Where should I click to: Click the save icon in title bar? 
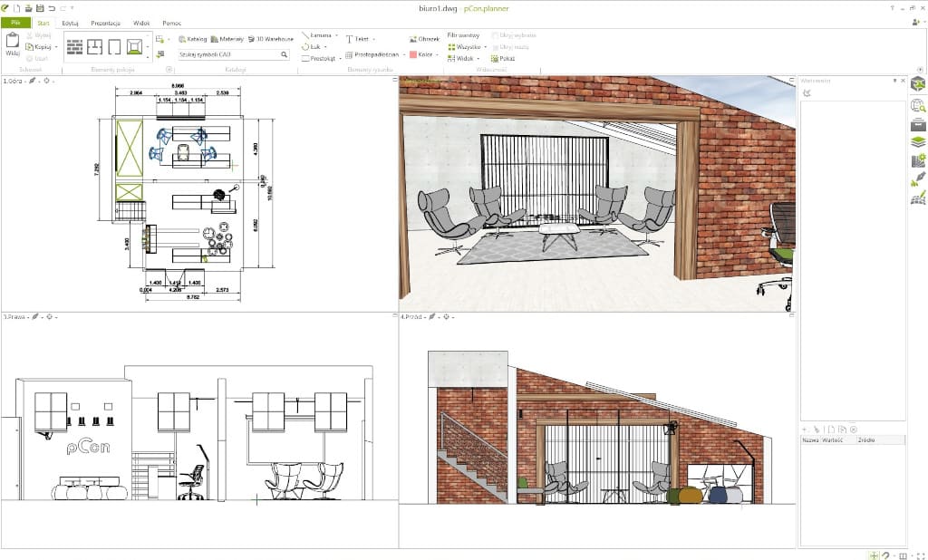coord(39,7)
